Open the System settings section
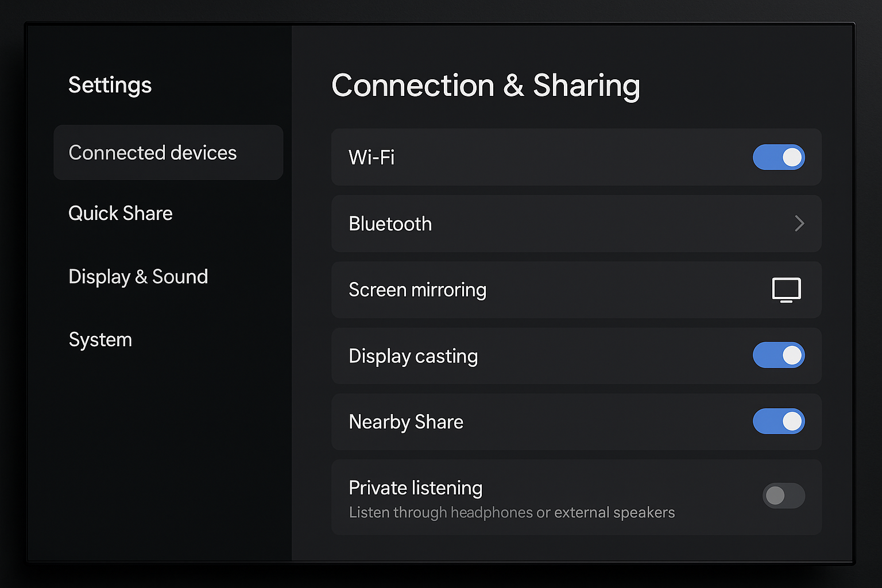This screenshot has height=588, width=882. pos(100,339)
